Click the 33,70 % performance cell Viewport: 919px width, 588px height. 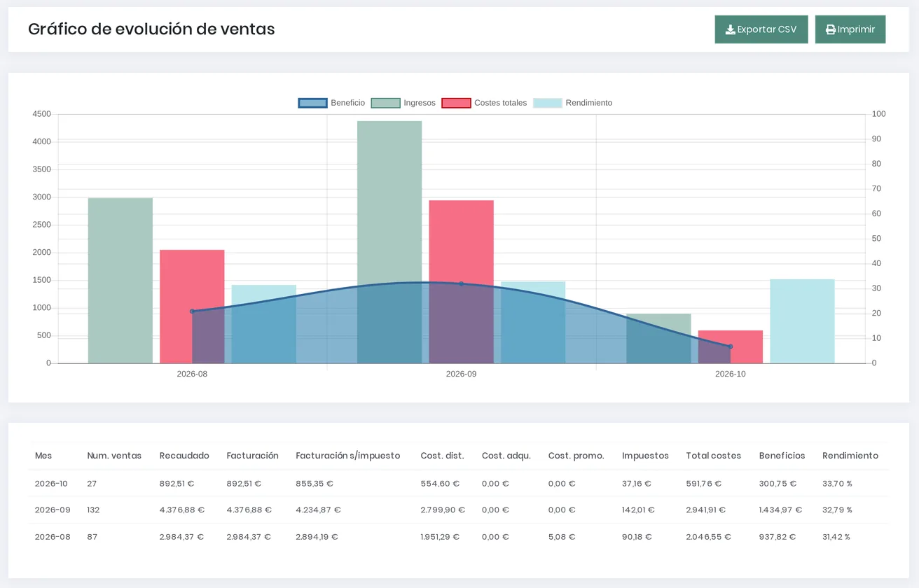837,484
